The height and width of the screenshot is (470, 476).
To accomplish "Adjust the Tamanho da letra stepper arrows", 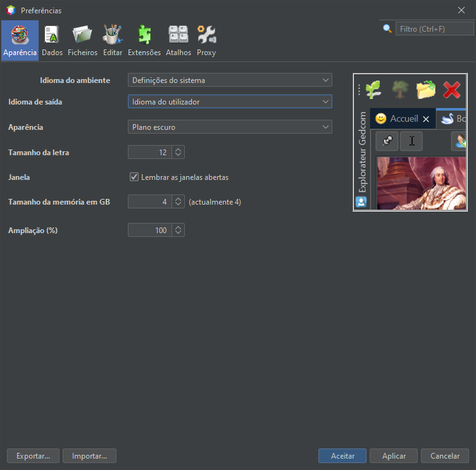I will (x=178, y=153).
